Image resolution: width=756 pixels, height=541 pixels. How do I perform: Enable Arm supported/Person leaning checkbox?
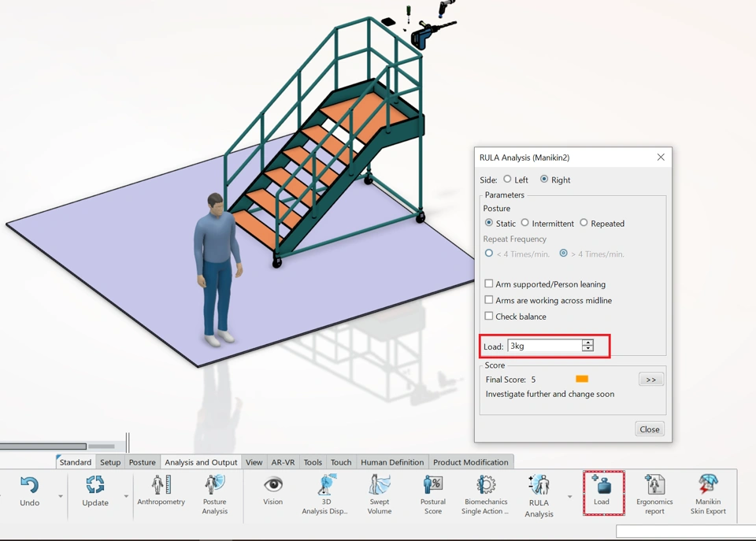coord(489,283)
